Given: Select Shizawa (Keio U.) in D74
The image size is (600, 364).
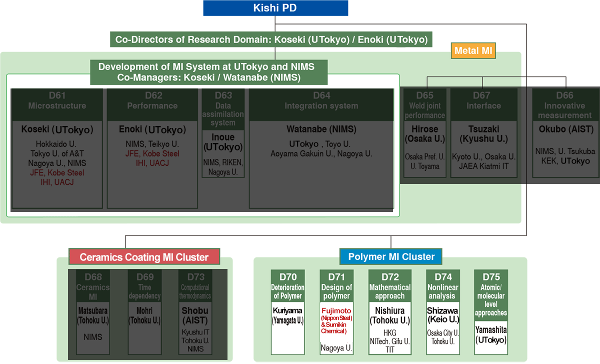Looking at the screenshot, I should coord(443,315).
